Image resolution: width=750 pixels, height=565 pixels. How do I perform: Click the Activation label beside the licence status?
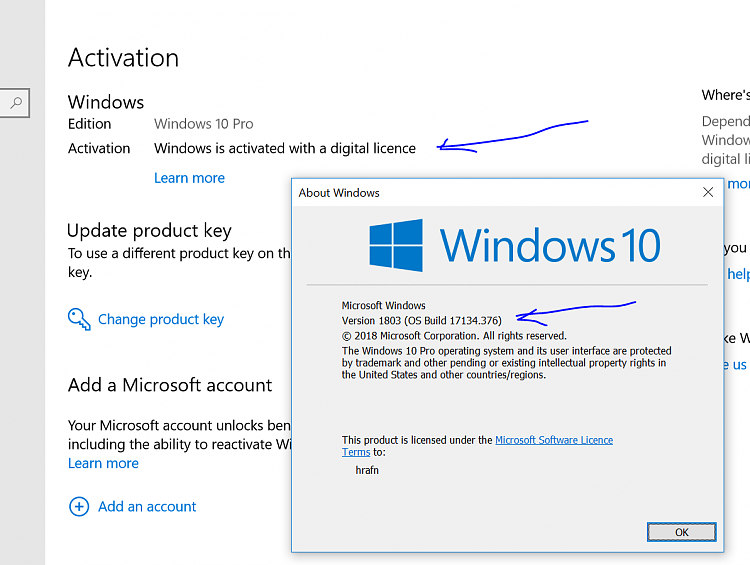tap(99, 148)
